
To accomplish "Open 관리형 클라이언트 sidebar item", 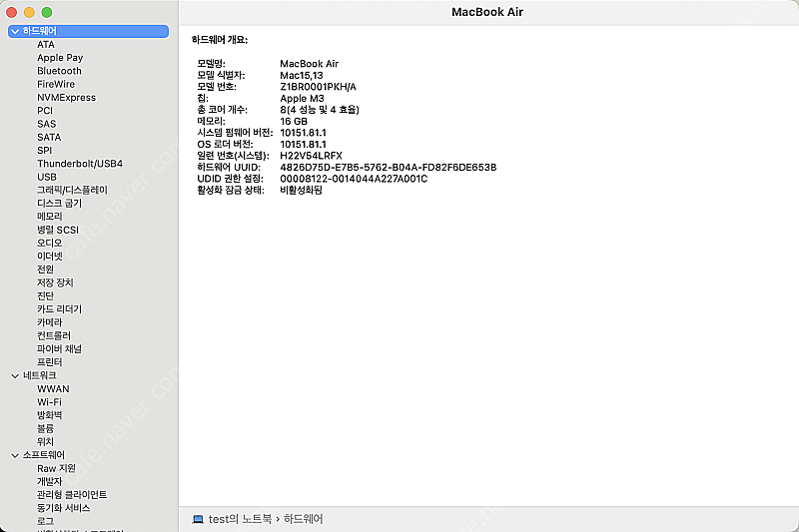I will (x=72, y=495).
